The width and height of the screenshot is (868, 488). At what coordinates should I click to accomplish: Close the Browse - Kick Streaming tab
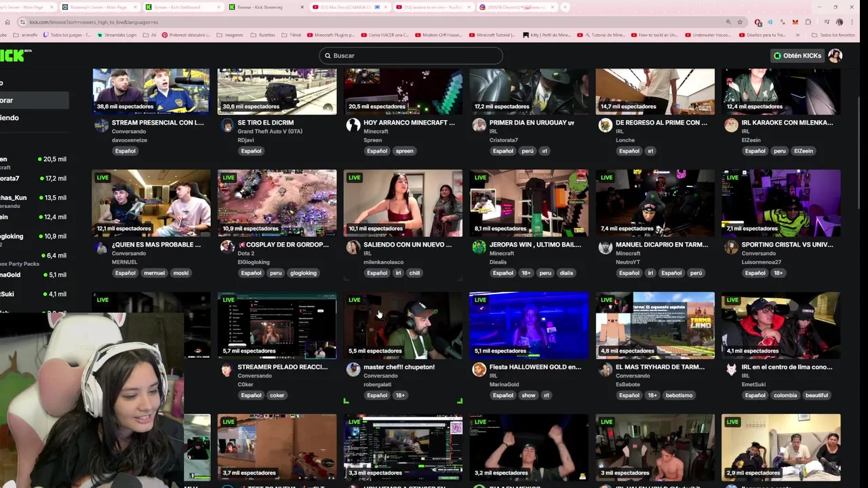click(x=303, y=7)
